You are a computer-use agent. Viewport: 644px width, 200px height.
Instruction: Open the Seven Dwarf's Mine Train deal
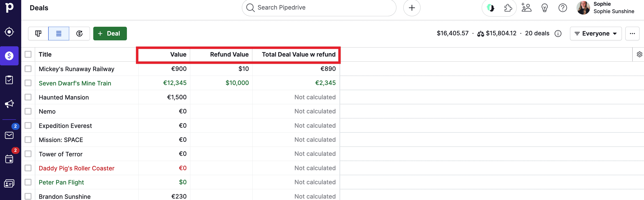[x=75, y=83]
